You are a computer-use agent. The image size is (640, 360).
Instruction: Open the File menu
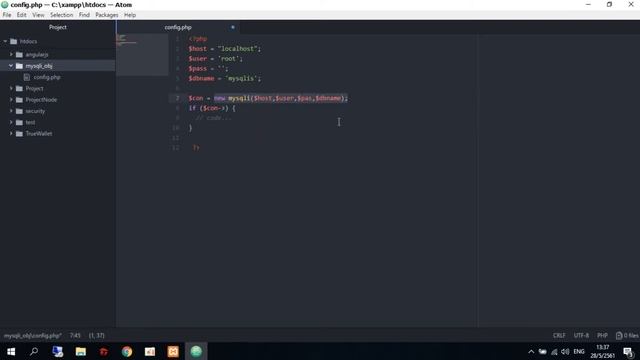point(7,15)
